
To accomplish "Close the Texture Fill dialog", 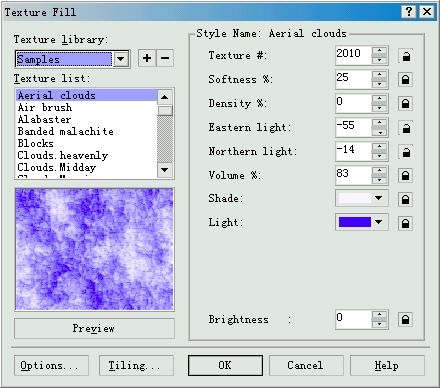I will pyautogui.click(x=427, y=12).
